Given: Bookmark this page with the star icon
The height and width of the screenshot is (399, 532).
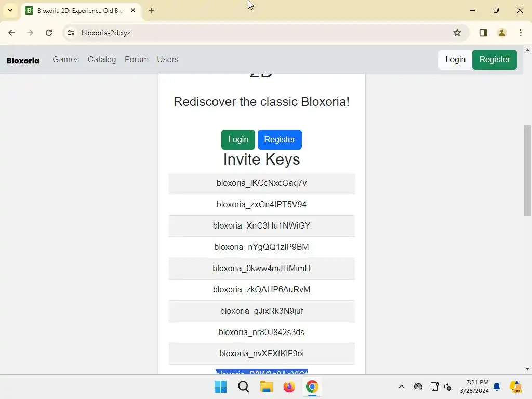Looking at the screenshot, I should tap(457, 33).
